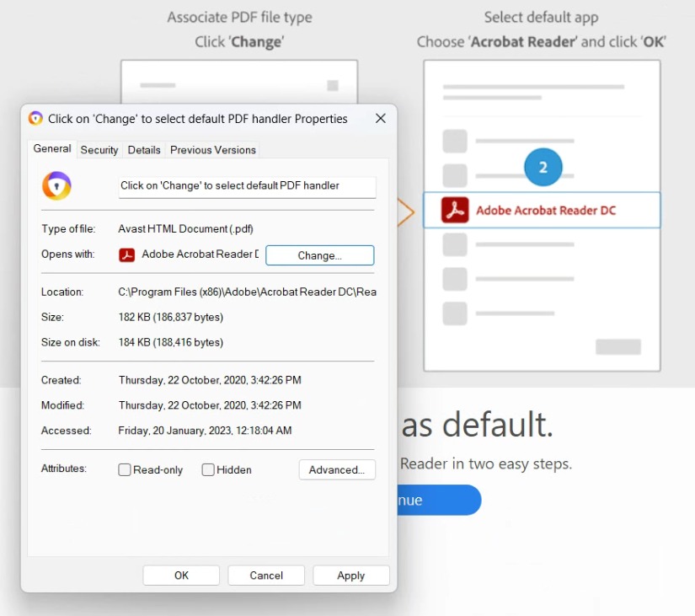695x616 pixels.
Task: Click the blue Continue button behind dialog
Action: (439, 500)
